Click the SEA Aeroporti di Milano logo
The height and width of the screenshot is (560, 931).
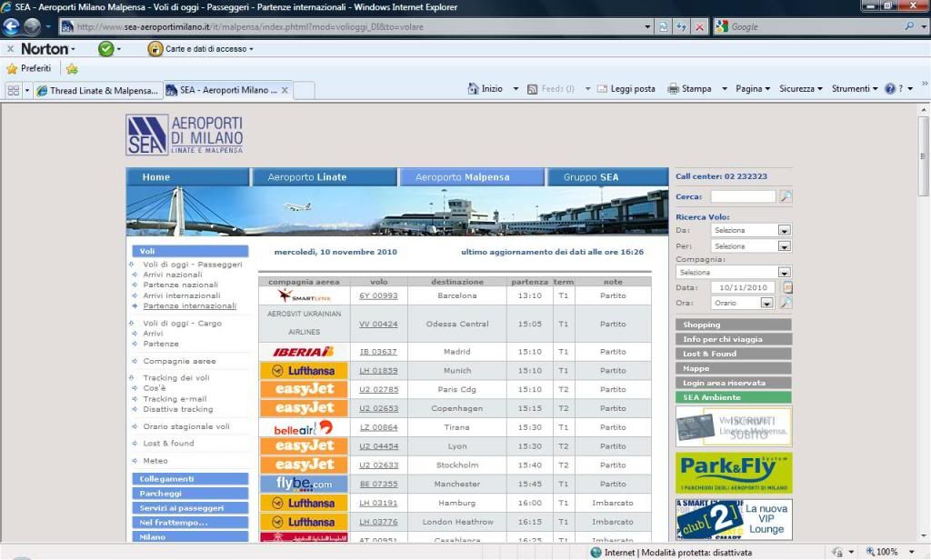coord(185,135)
